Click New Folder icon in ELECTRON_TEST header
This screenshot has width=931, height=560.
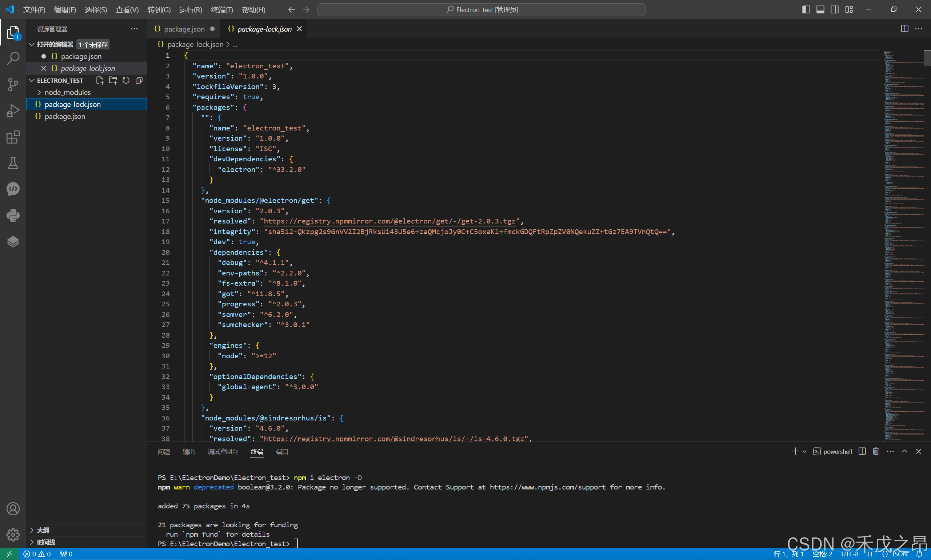click(113, 80)
